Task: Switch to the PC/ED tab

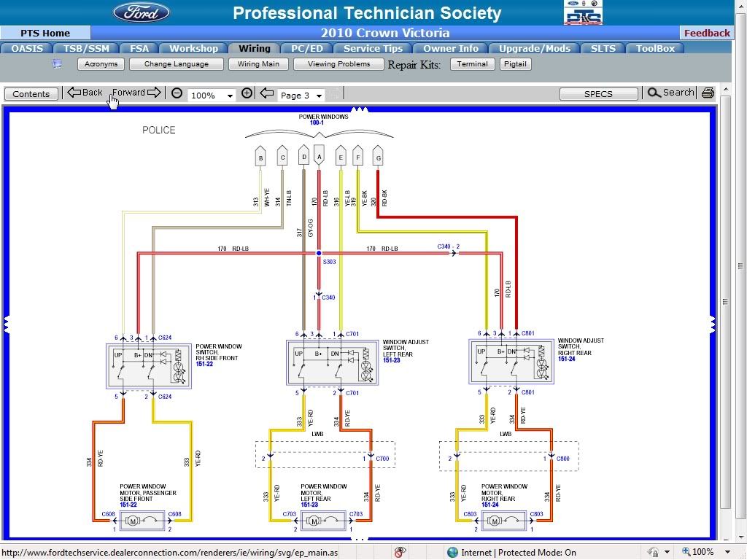Action: pos(307,49)
